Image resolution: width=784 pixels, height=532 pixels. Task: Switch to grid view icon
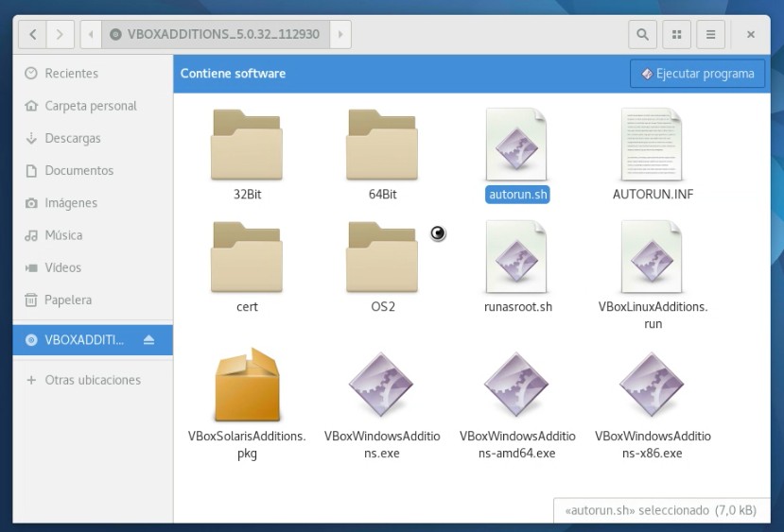[676, 35]
